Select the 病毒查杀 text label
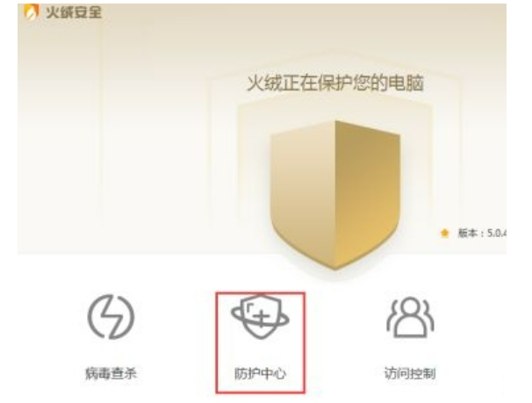This screenshot has height=403, width=532. 111,373
